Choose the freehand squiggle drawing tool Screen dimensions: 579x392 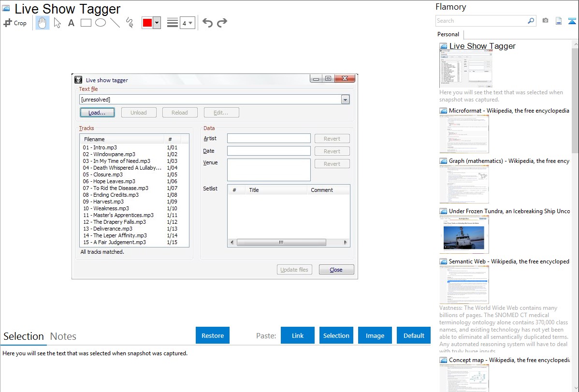(130, 23)
